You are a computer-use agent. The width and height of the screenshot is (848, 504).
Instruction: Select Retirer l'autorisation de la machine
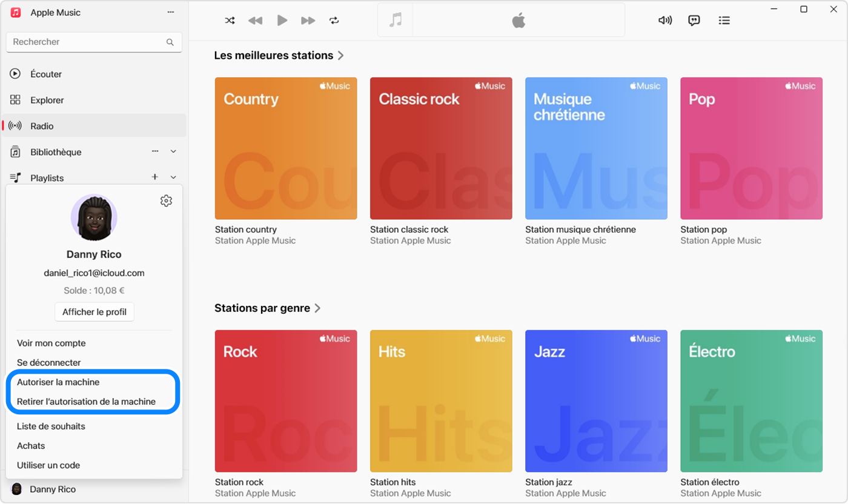(x=86, y=402)
